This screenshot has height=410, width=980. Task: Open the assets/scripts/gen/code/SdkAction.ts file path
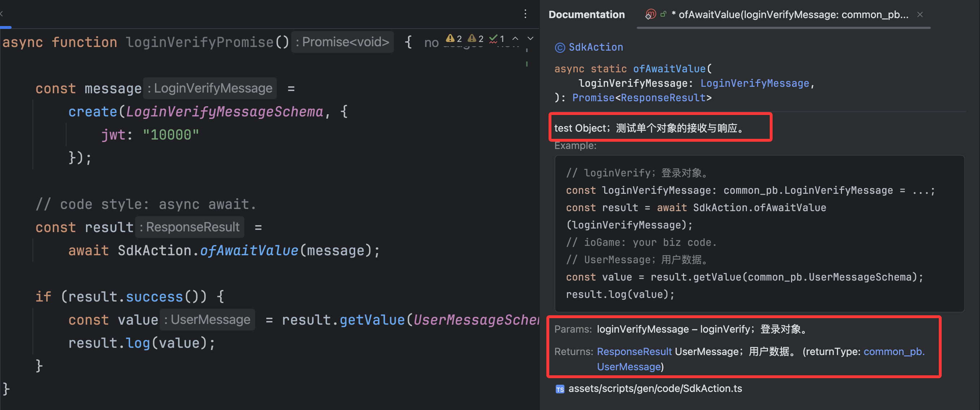[655, 389]
